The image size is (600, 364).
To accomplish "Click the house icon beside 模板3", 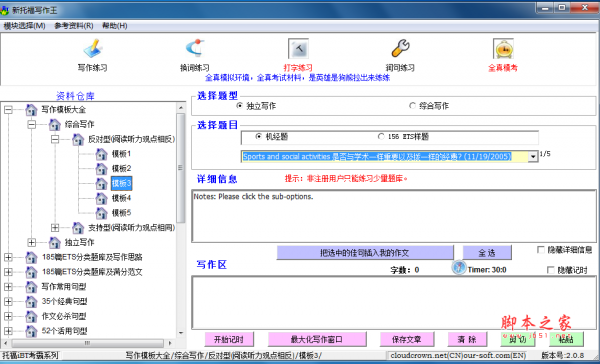I will (x=101, y=183).
